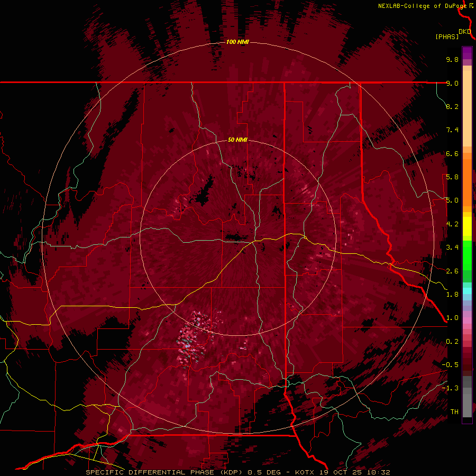Click the 5.8 scale label
The width and height of the screenshot is (476, 476).
[452, 177]
